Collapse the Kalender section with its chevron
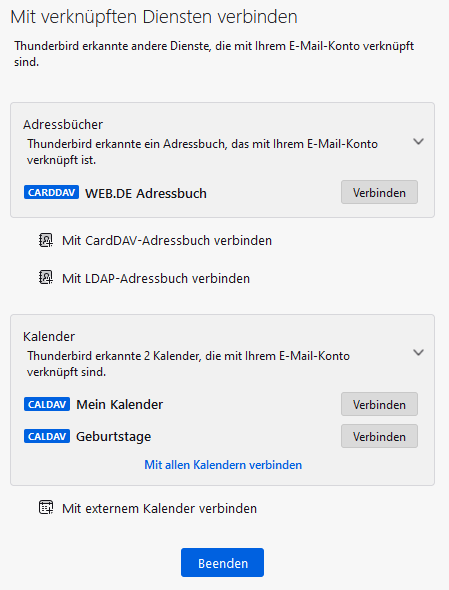 419,353
